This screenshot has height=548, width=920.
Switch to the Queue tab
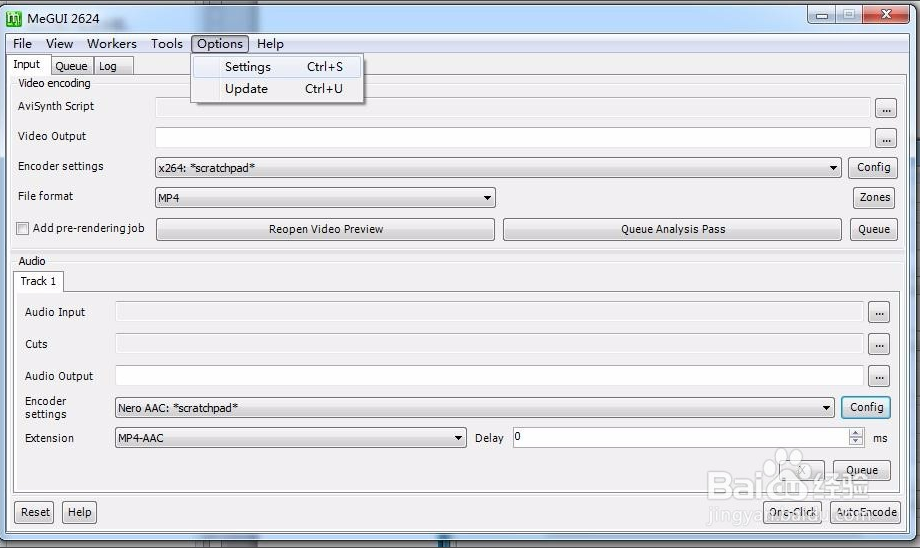tap(72, 66)
